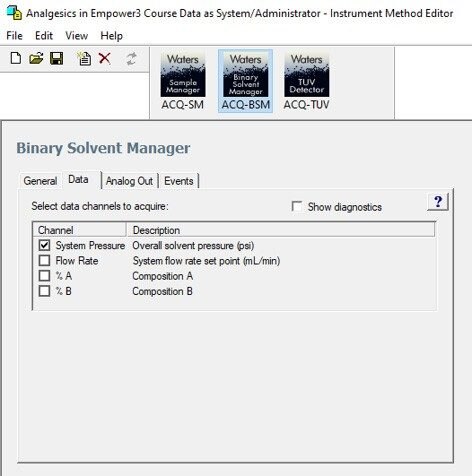
Task: Select the ACQ-SM Sample Manager instrument icon
Action: [183, 81]
